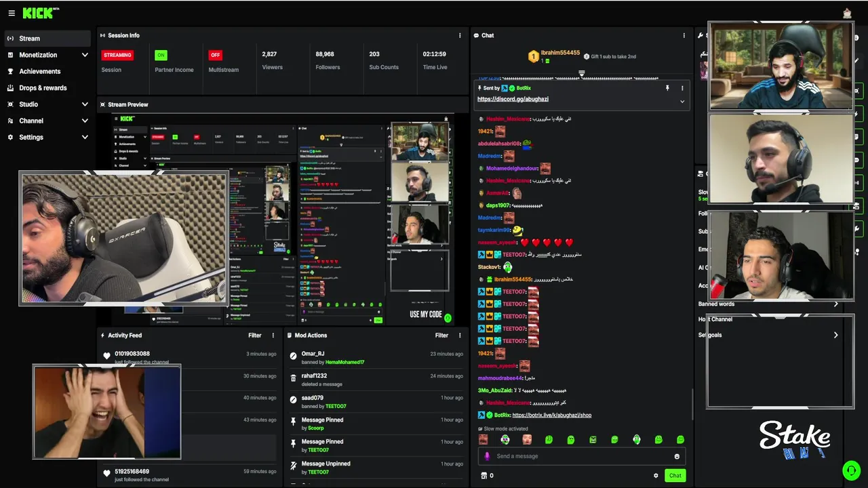Screen dimensions: 868x488
Task: Click the unpin icon beside Message Unpinned
Action: pyautogui.click(x=294, y=466)
